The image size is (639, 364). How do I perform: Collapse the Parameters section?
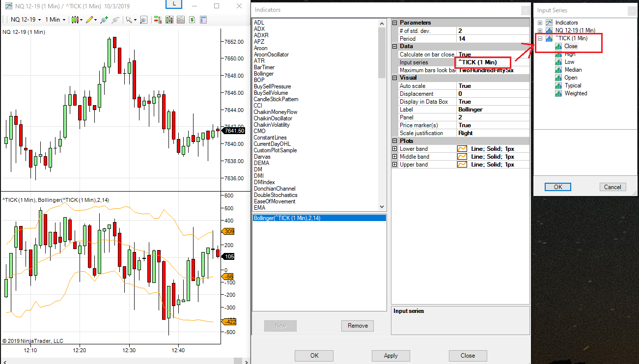(395, 23)
